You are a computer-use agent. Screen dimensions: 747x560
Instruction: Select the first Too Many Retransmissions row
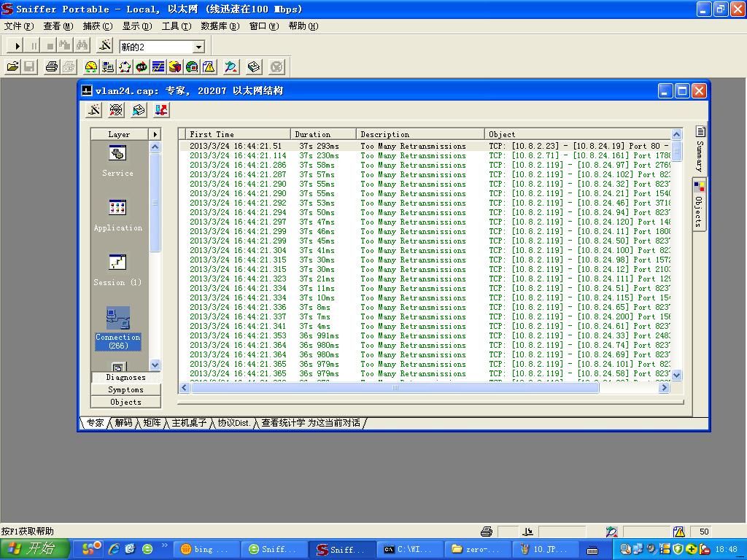(328, 146)
